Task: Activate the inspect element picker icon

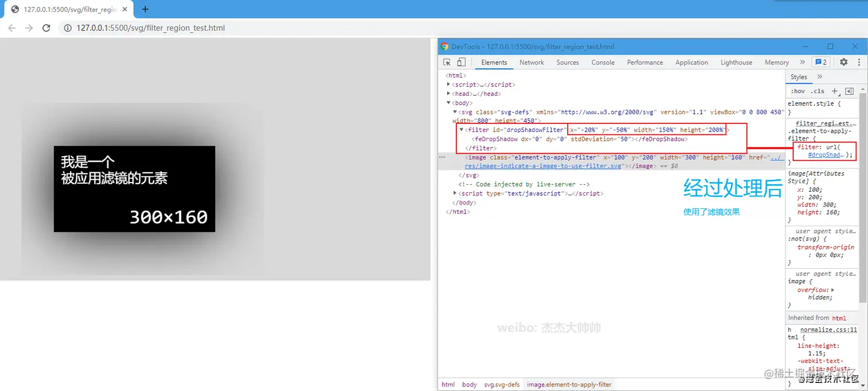Action: click(447, 63)
